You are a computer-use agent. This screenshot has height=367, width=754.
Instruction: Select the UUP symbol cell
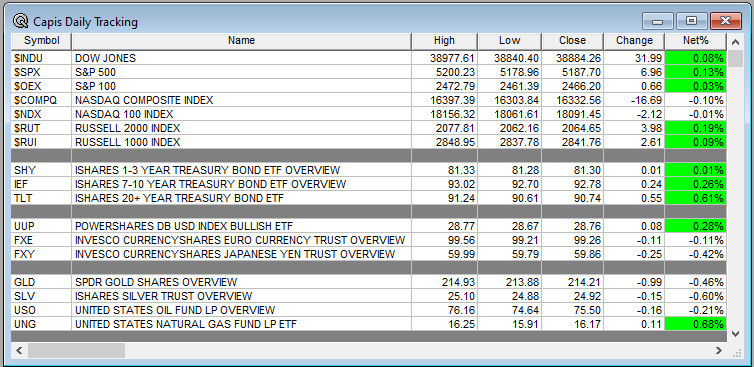click(x=41, y=226)
